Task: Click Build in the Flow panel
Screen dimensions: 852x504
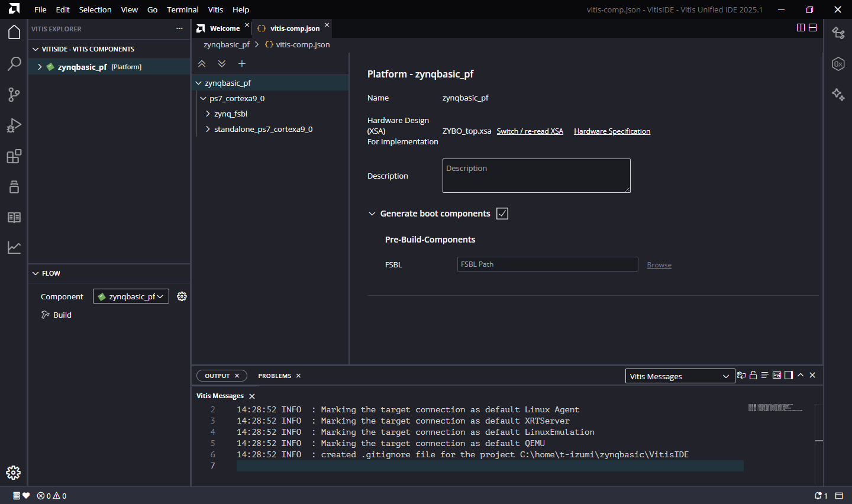Action: coord(62,315)
